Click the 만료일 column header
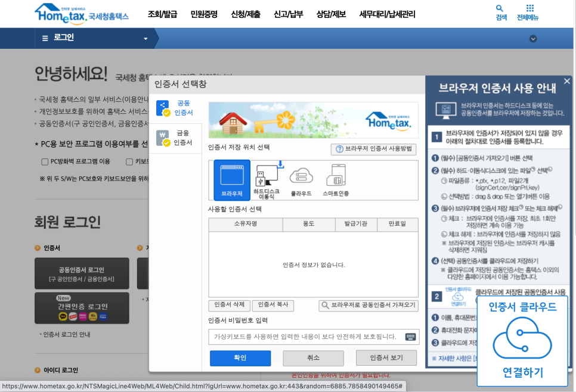 pyautogui.click(x=398, y=224)
